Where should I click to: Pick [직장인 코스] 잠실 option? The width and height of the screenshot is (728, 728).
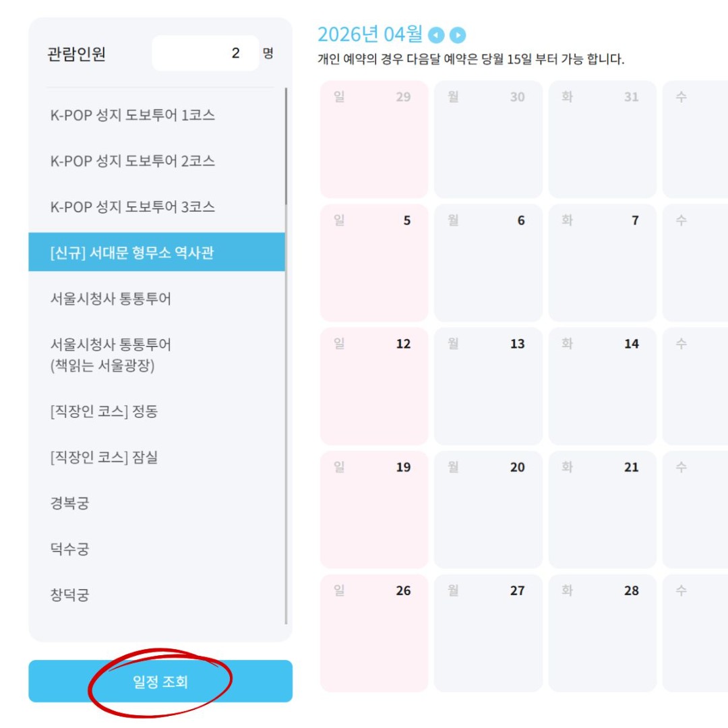coord(156,457)
